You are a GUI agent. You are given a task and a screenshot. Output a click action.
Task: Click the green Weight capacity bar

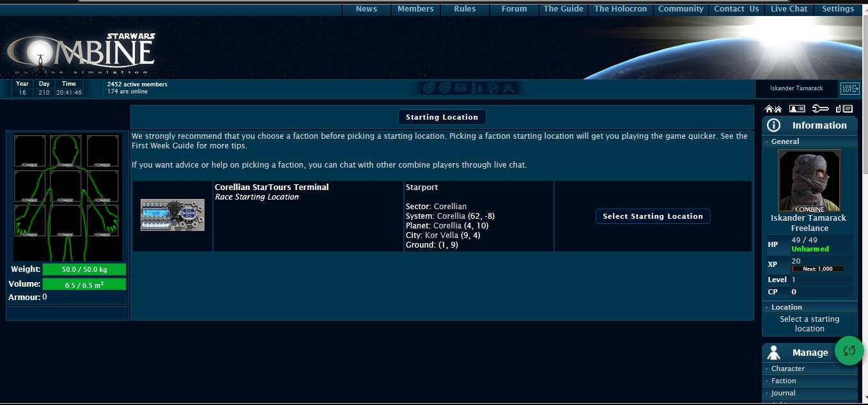[x=84, y=269]
